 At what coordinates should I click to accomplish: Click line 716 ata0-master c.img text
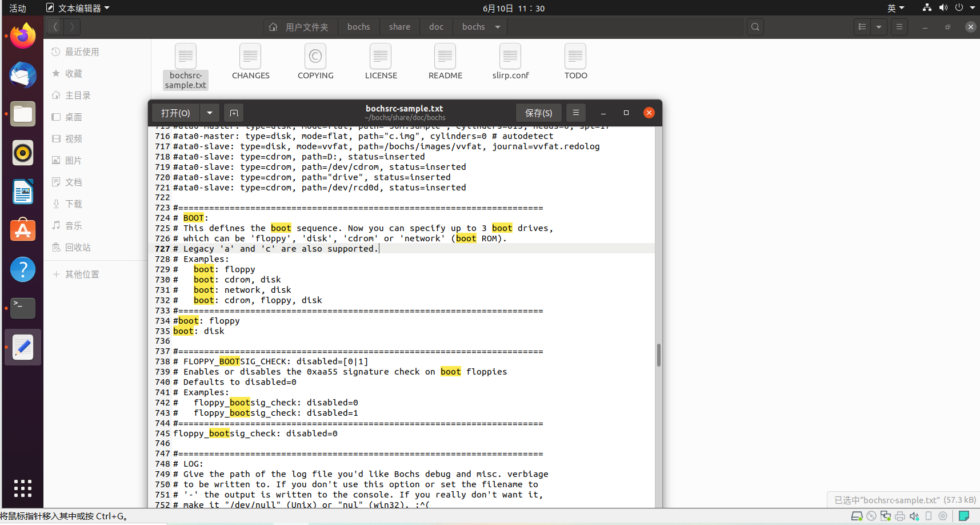coord(363,136)
